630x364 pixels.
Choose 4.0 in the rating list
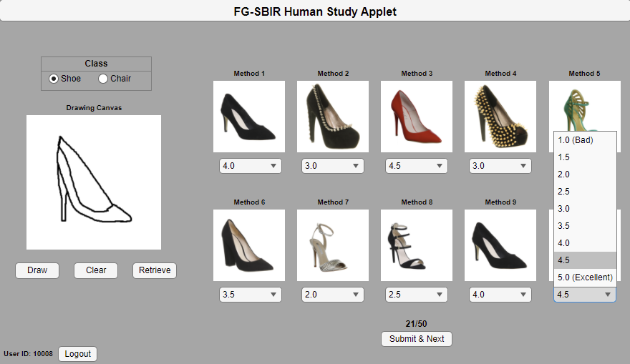coord(585,243)
